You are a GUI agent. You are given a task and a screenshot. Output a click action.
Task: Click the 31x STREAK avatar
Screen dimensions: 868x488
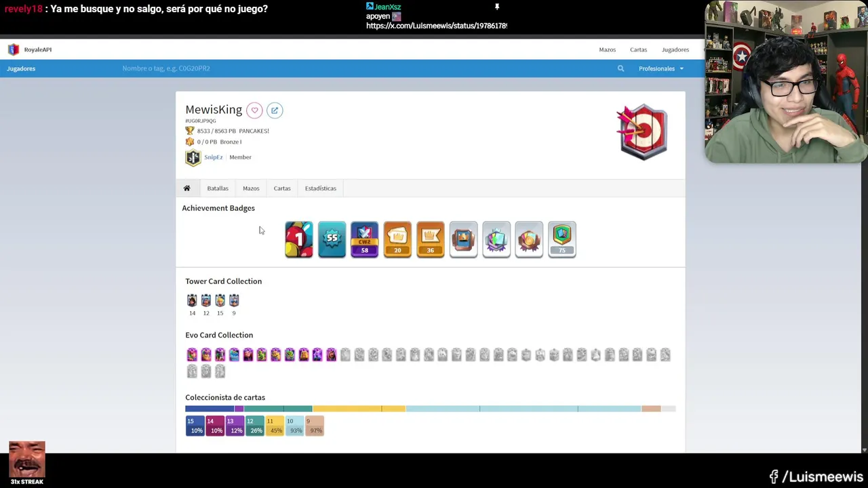[27, 460]
